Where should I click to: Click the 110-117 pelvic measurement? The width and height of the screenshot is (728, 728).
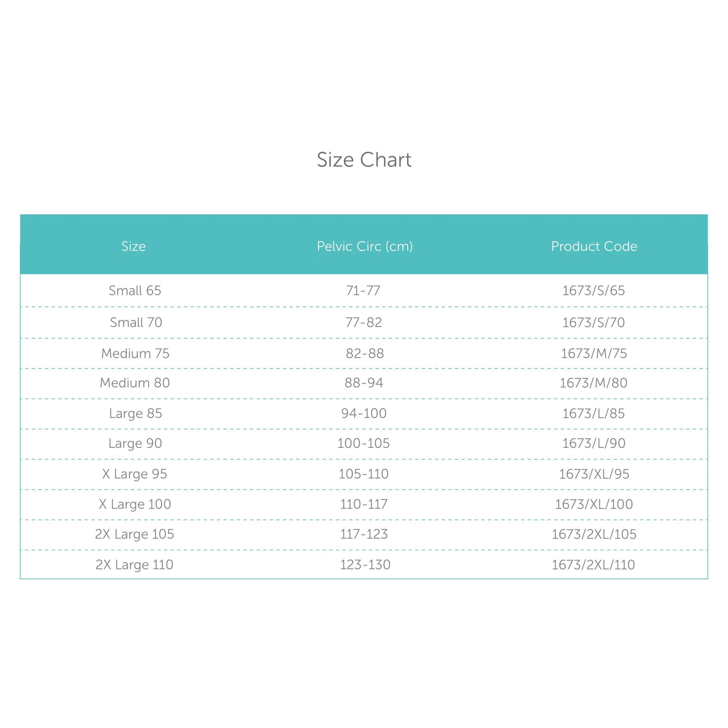point(364,504)
